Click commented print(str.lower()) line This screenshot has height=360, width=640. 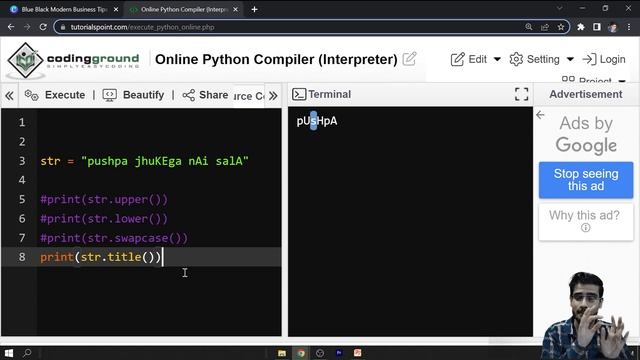pyautogui.click(x=104, y=219)
